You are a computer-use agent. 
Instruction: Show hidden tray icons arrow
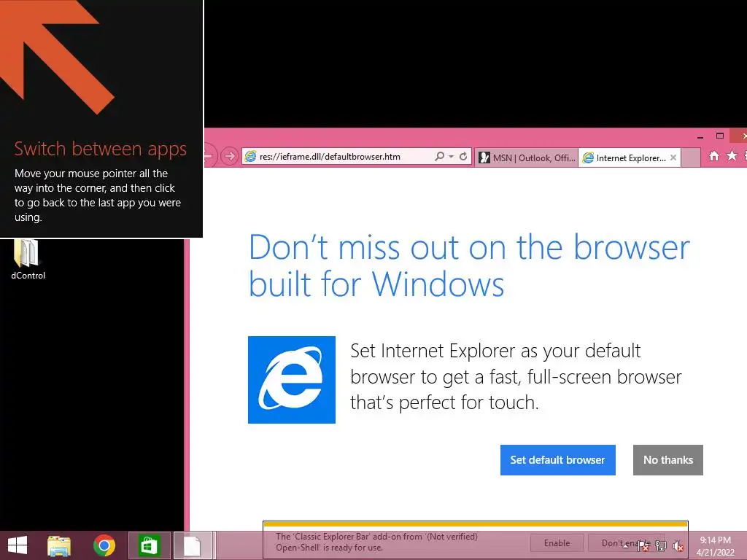point(625,546)
